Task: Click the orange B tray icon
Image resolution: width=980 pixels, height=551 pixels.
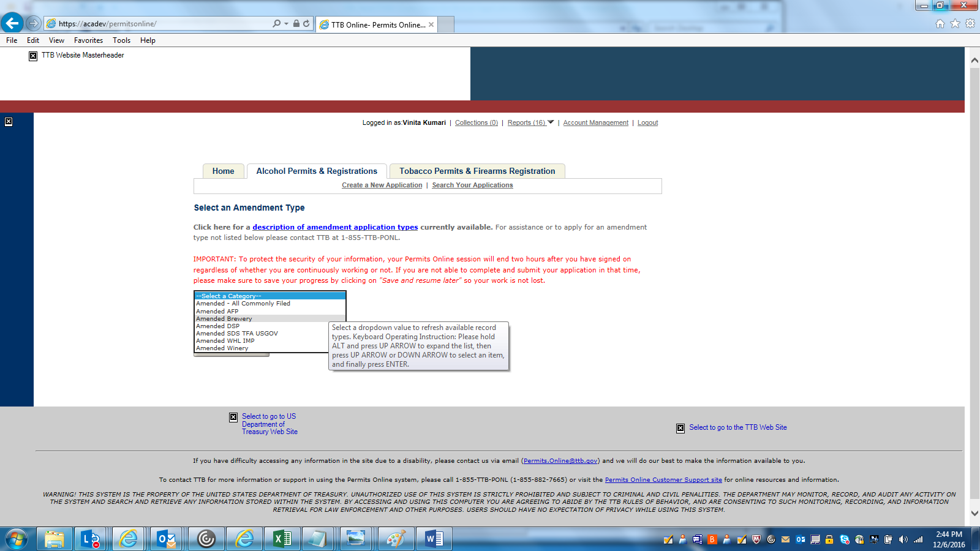Action: [712, 539]
